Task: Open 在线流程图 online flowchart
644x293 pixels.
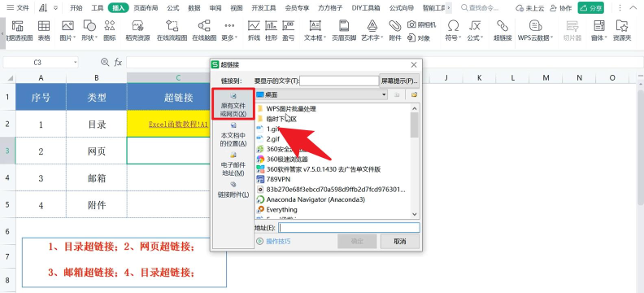Action: [x=172, y=31]
